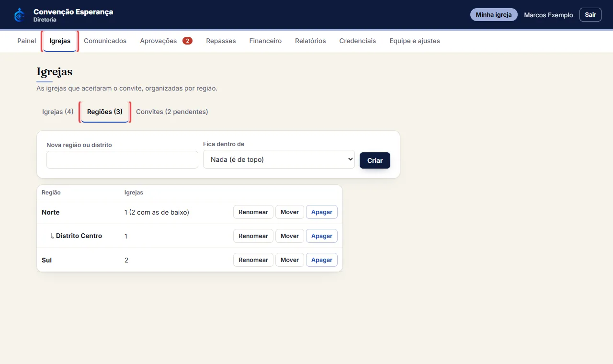The height and width of the screenshot is (364, 613).
Task: Click the Convenção Esperança logo icon
Action: (19, 15)
